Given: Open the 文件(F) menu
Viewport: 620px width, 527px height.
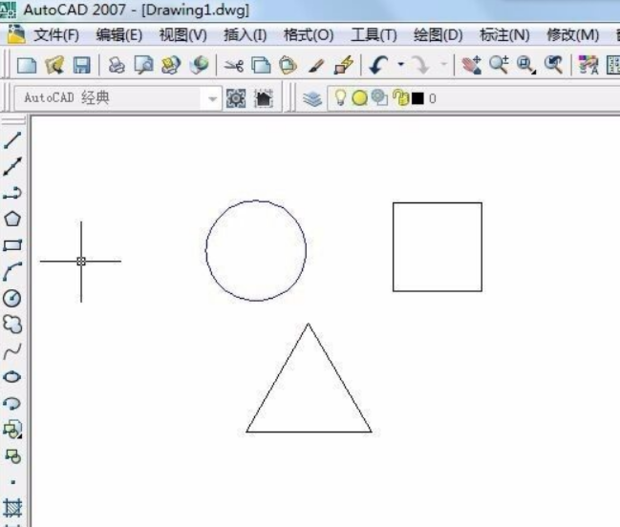Looking at the screenshot, I should [x=56, y=35].
